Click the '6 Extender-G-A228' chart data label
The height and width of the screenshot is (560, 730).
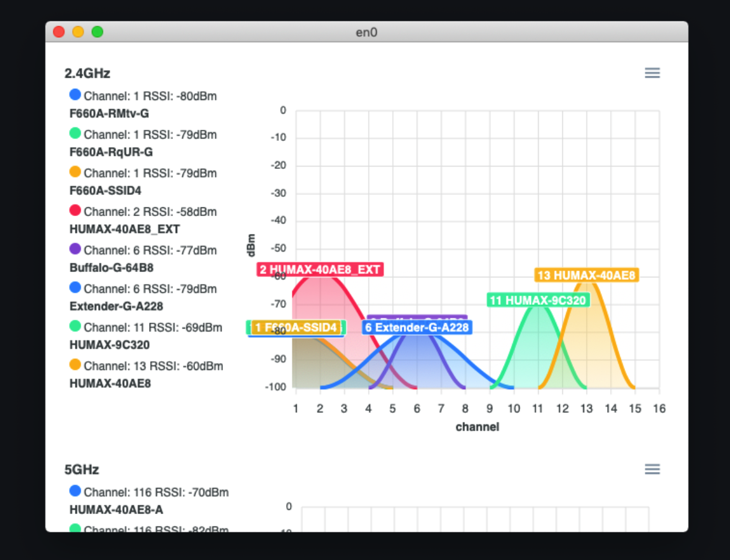point(417,327)
